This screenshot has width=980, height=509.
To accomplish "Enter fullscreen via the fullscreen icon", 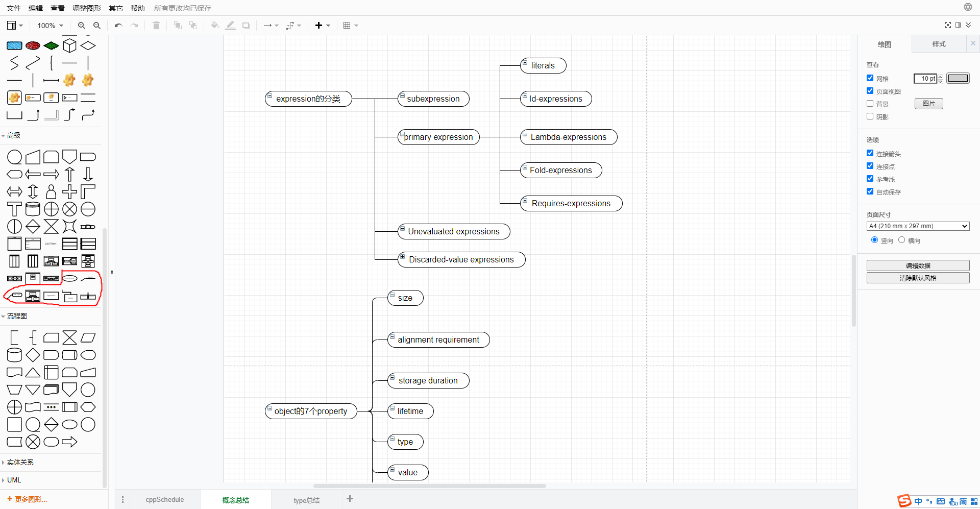I will [x=948, y=25].
